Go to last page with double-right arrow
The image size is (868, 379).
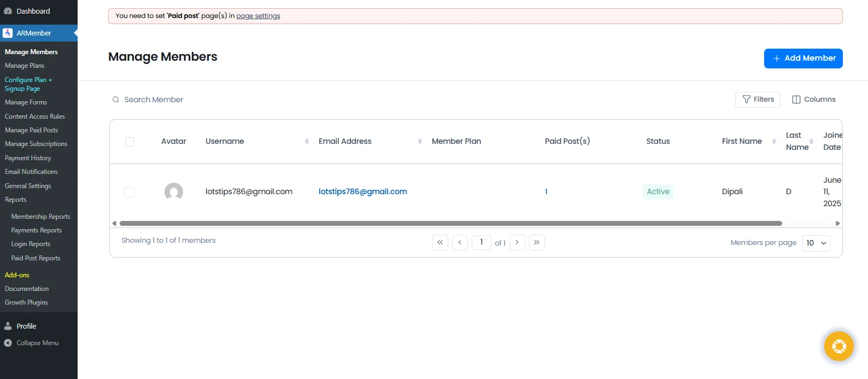coord(537,242)
